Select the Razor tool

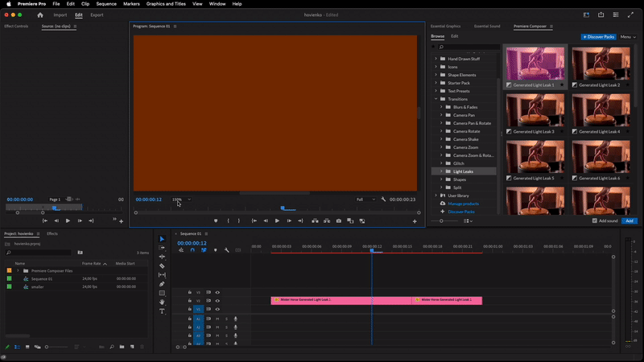162,266
